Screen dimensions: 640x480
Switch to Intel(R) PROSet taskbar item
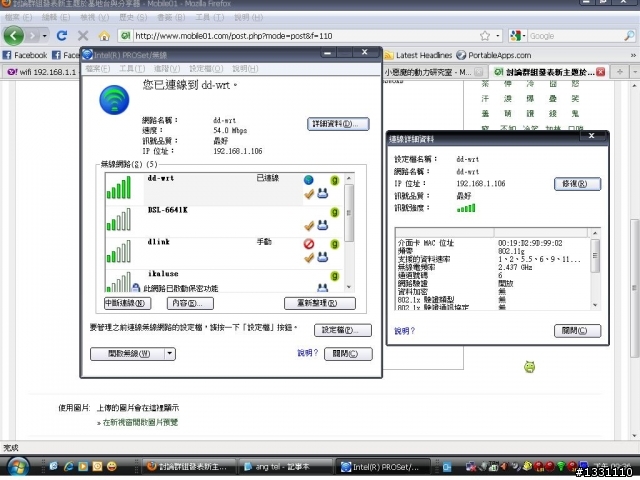coord(383,467)
